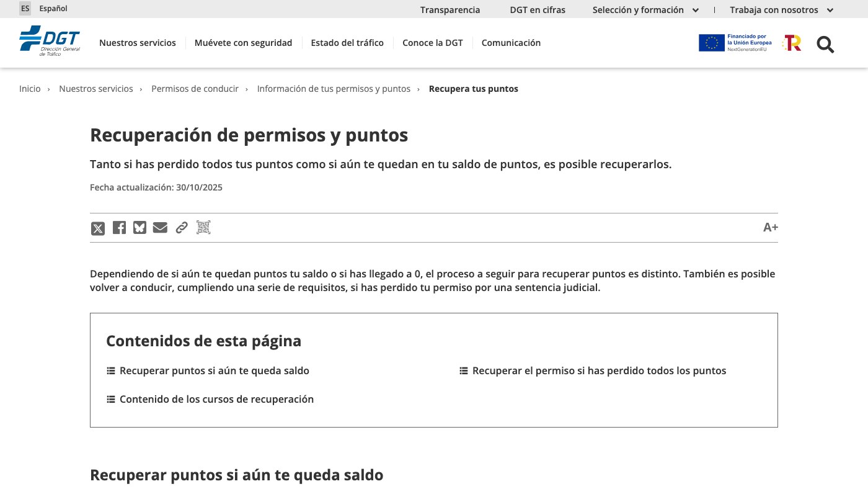Jump to Recuperar el permiso si has perdido todos los puntos
Screen dimensions: 868x489
coord(593,370)
